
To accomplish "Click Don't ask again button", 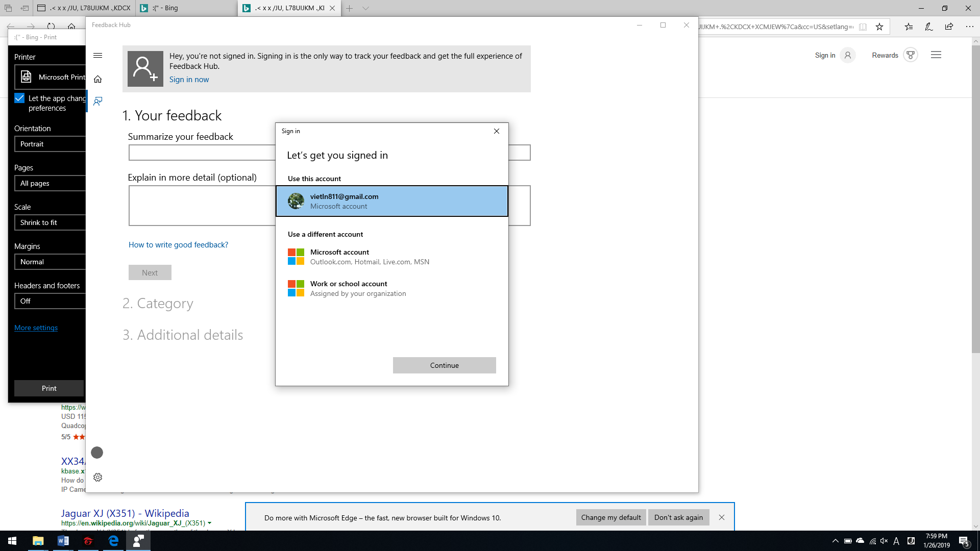I will (x=678, y=517).
